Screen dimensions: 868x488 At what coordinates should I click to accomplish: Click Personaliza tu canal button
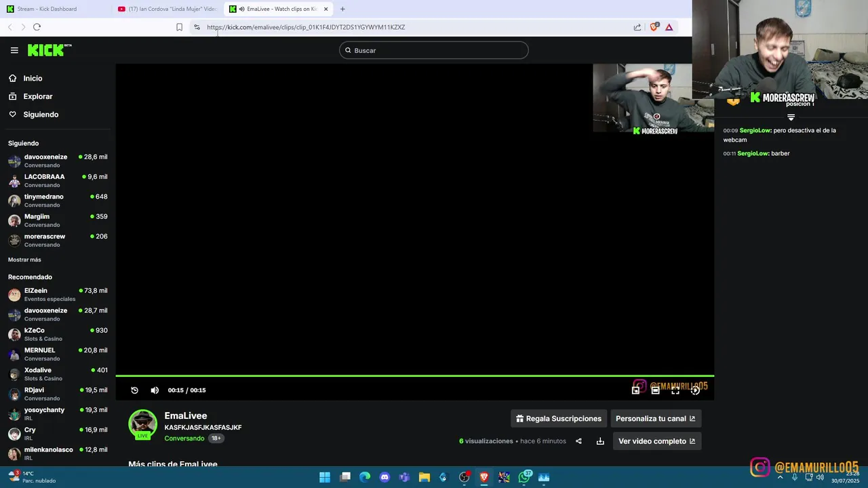(656, 419)
